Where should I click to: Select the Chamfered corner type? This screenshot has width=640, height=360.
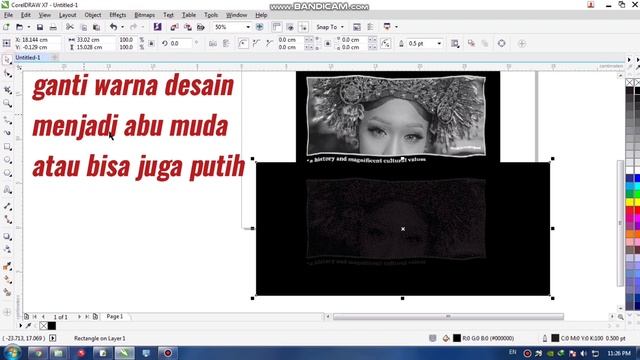269,43
